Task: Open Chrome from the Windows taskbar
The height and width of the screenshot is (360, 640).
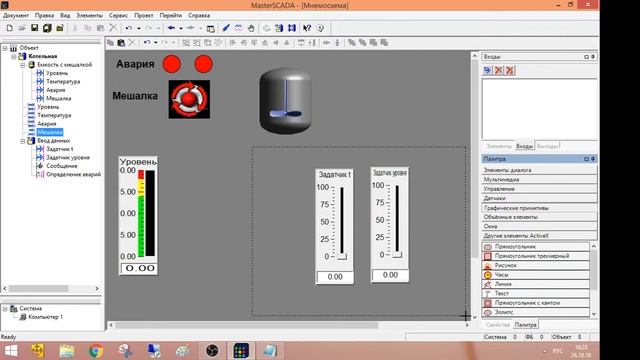Action: [x=96, y=351]
